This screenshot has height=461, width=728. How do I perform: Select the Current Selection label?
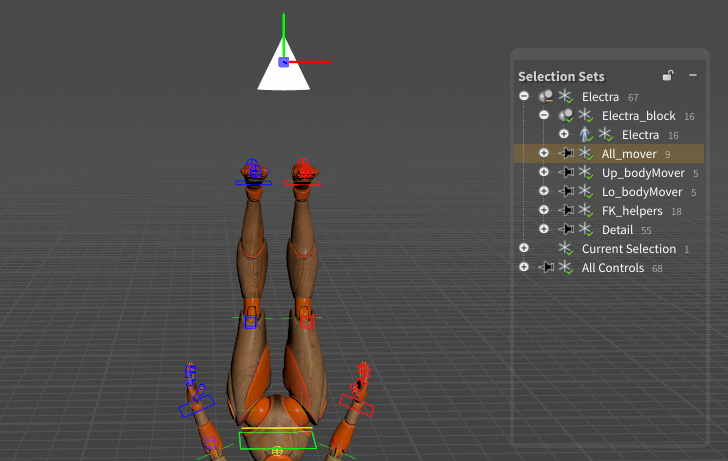pyautogui.click(x=629, y=249)
